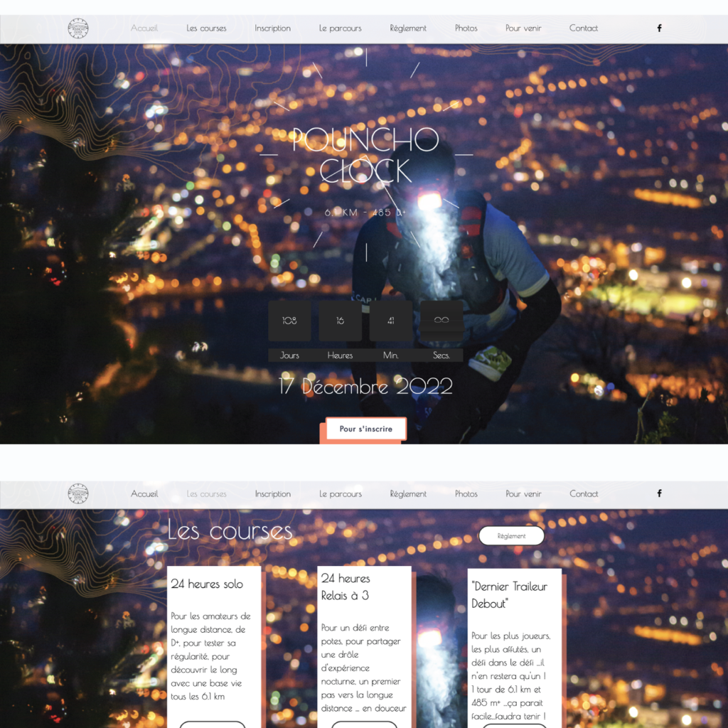Open the Facebook icon in the lower navigation bar
Viewport: 728px width, 728px height.
(x=659, y=493)
